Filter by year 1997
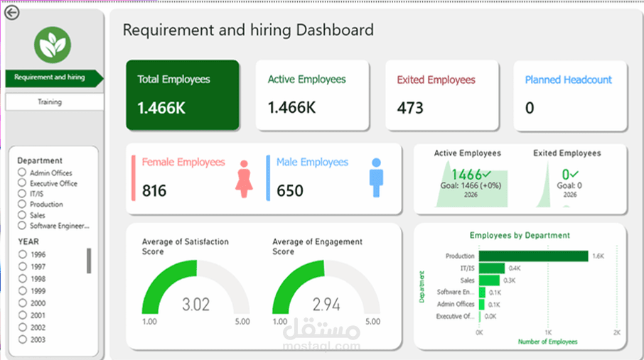This screenshot has width=644, height=360. [22, 266]
